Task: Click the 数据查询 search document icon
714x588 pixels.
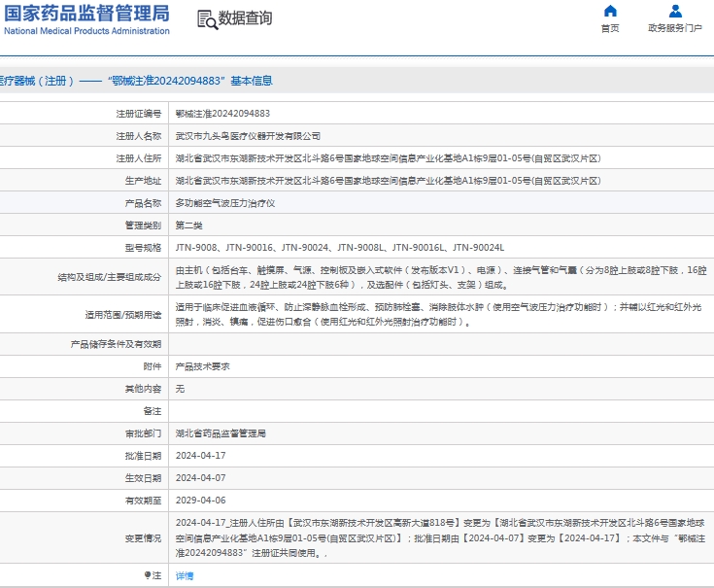Action: [x=207, y=19]
